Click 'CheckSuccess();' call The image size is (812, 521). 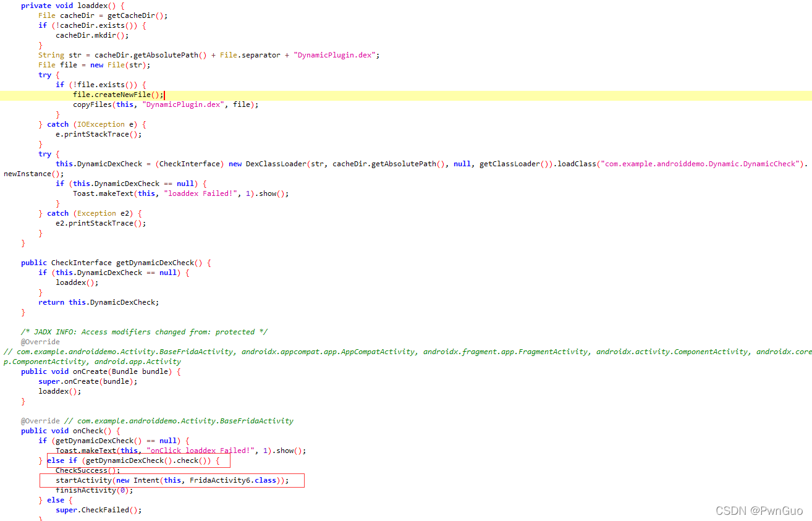88,470
